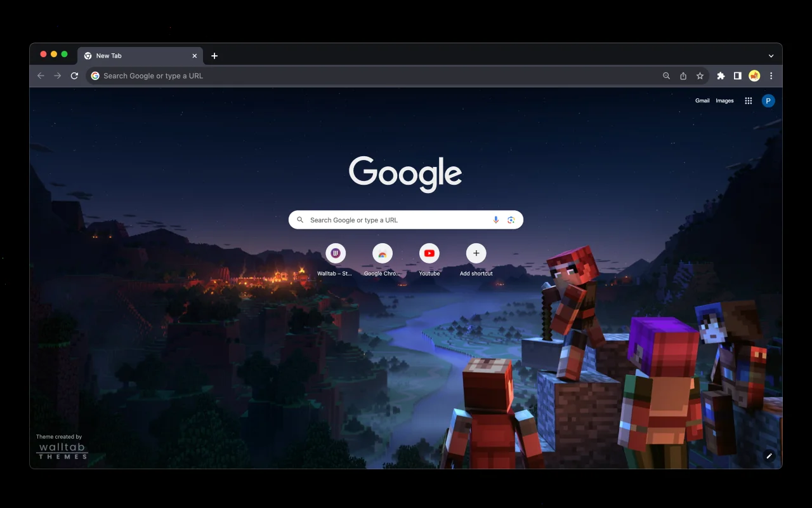This screenshot has height=508, width=812.
Task: Open a new tab with plus button
Action: point(214,56)
